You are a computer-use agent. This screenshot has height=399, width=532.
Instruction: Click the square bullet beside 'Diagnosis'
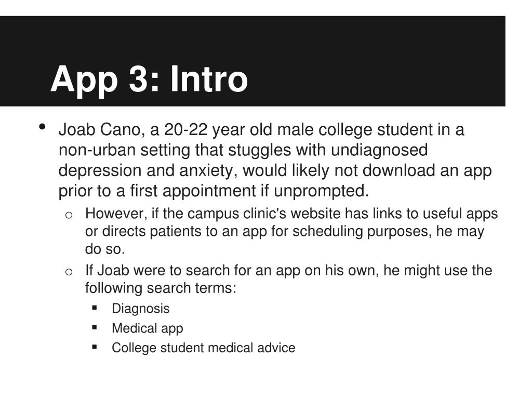[x=95, y=308]
